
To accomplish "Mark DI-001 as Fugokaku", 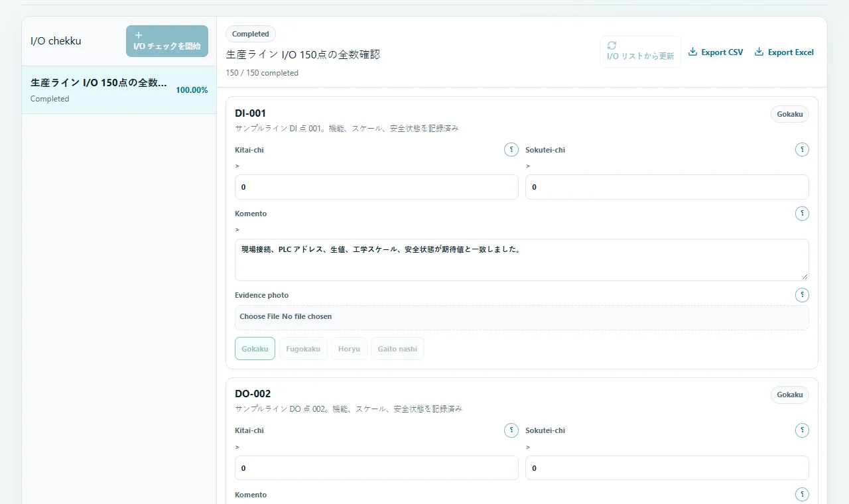I will (303, 349).
